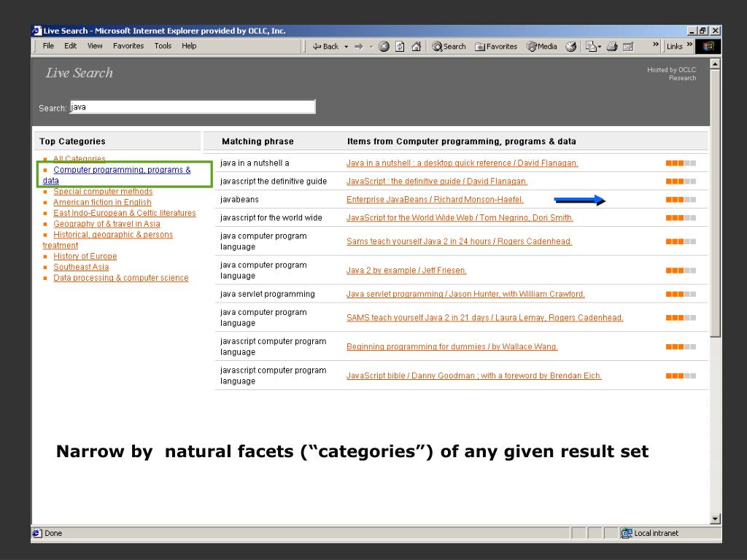Select American fiction in English category
The width and height of the screenshot is (747, 560).
[x=102, y=203]
